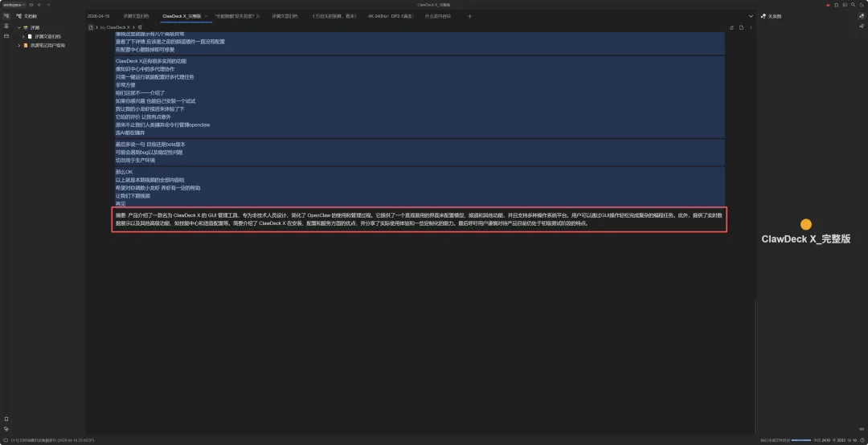Toggle dock visibility icon at bottom left
The image size is (868, 445).
point(5,440)
